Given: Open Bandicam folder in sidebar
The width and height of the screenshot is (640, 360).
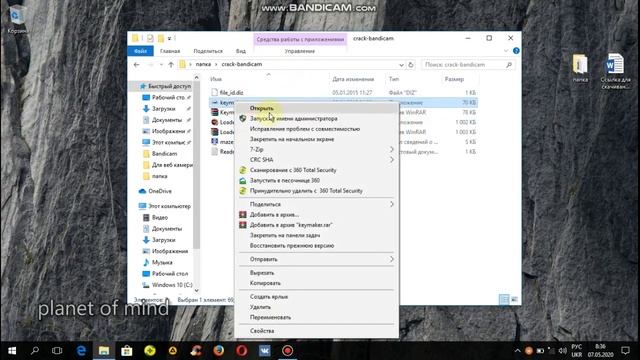Looking at the screenshot, I should pyautogui.click(x=164, y=153).
